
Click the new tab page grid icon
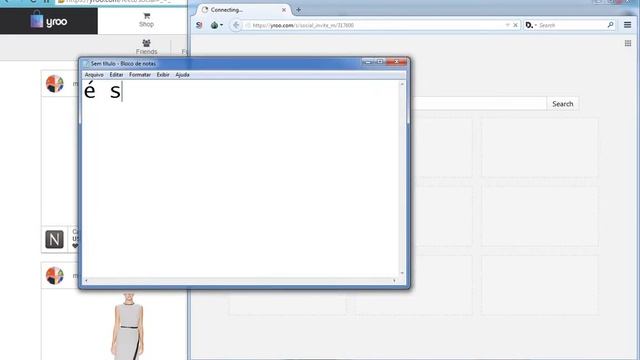click(628, 43)
